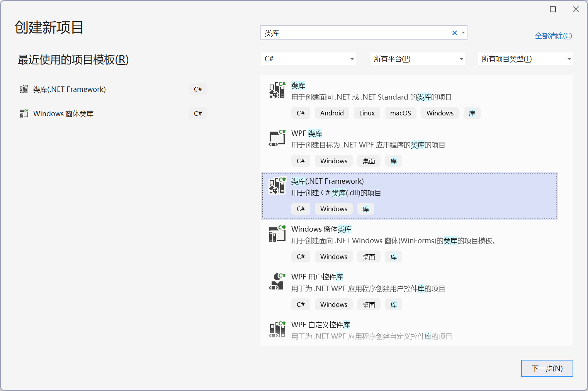Click the 类库(.NET Framework) template icon

(x=277, y=186)
